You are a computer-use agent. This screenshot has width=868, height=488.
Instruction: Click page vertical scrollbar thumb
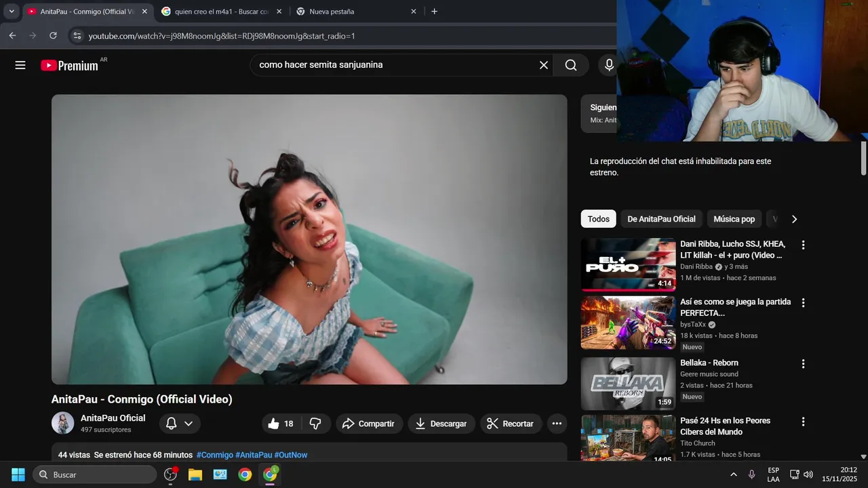[x=863, y=158]
